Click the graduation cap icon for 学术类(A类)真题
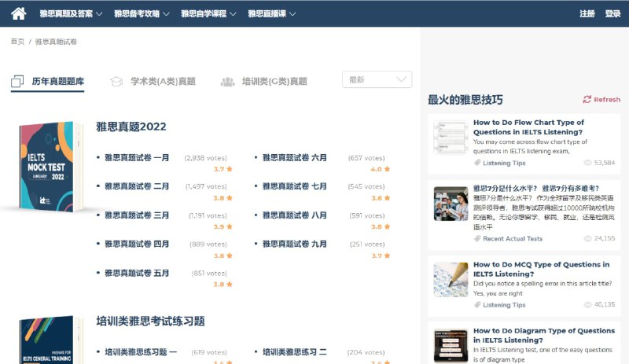 [x=116, y=82]
